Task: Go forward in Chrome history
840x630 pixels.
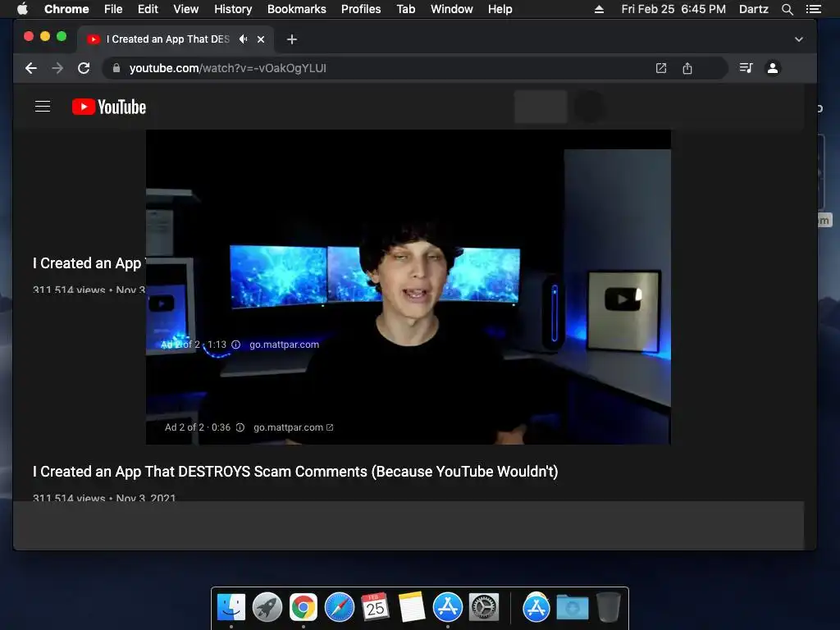Action: [57, 68]
